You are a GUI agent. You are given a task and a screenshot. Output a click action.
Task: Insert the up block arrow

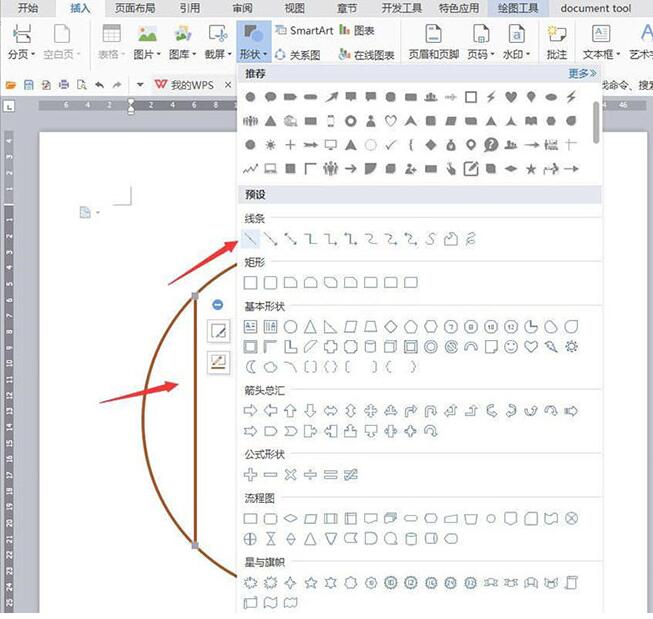coord(290,411)
